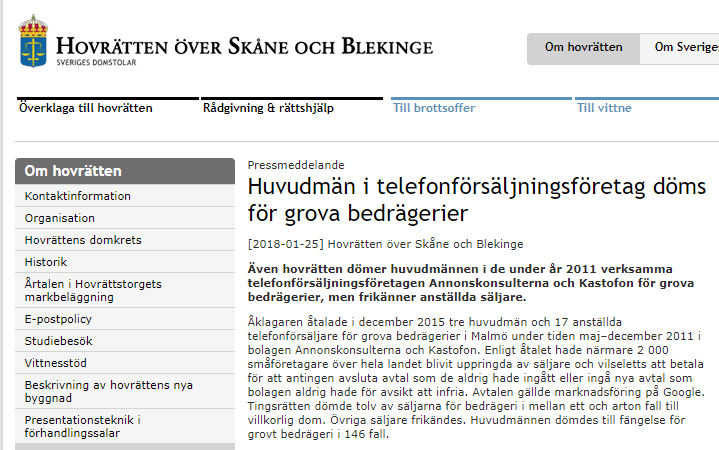Open Kontaktinformation in the sidebar
This screenshot has width=719, height=450.
125,196
